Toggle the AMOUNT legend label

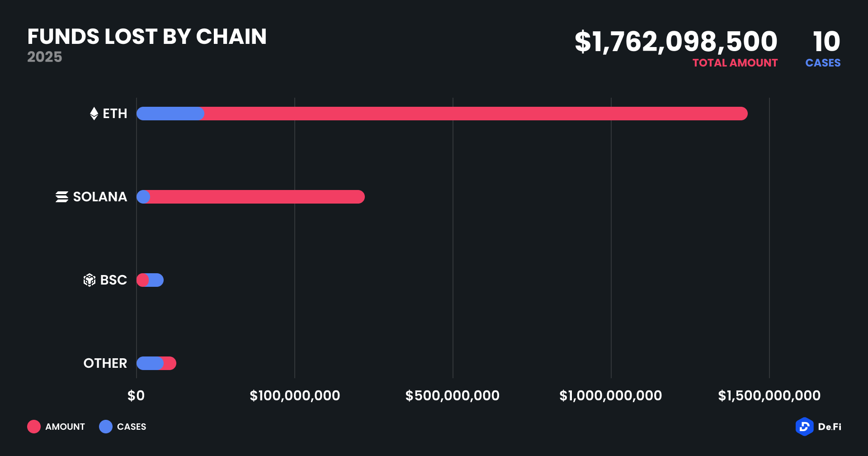coord(65,427)
